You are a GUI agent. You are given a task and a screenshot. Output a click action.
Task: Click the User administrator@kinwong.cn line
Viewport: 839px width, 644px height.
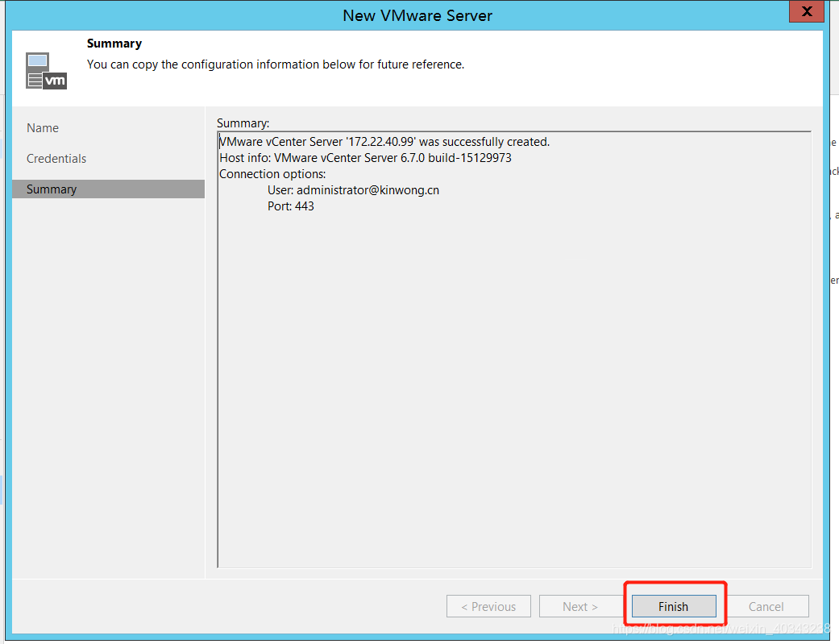pos(353,190)
